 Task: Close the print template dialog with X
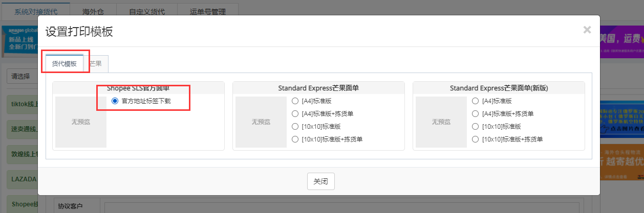coord(587,30)
